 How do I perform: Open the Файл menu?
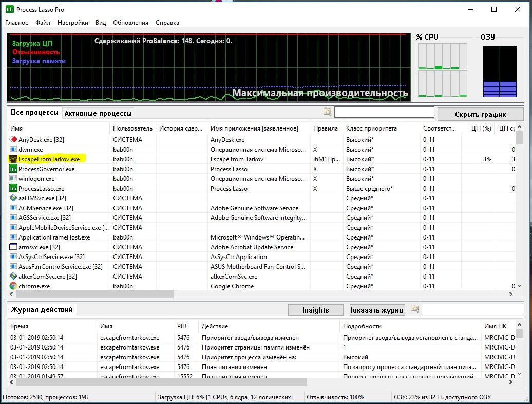point(43,23)
